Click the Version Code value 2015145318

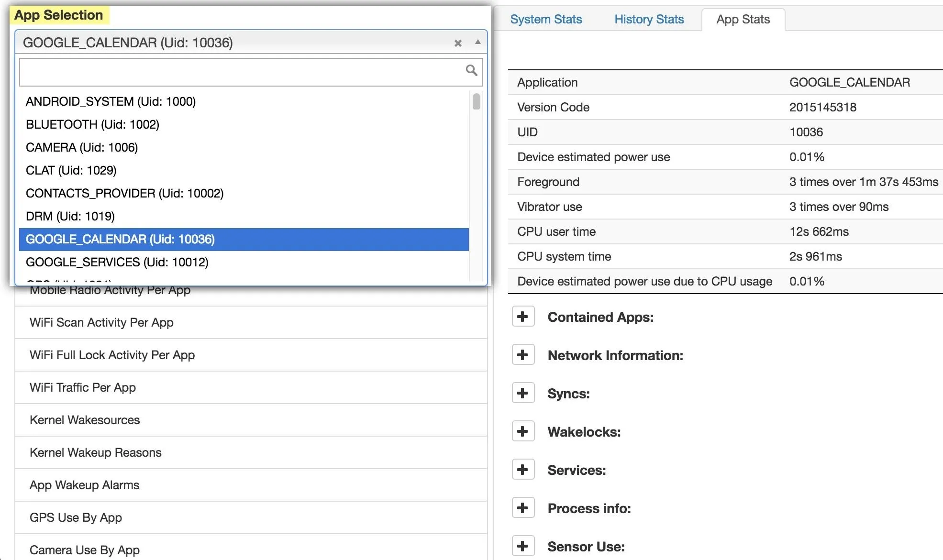822,107
